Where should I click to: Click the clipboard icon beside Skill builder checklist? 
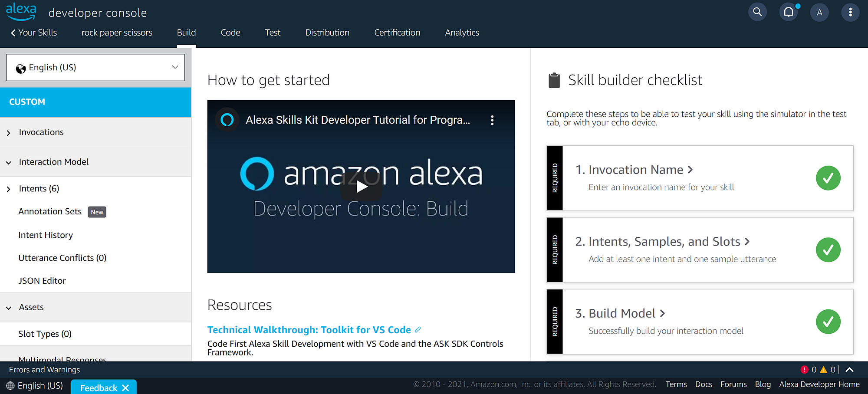(x=554, y=80)
